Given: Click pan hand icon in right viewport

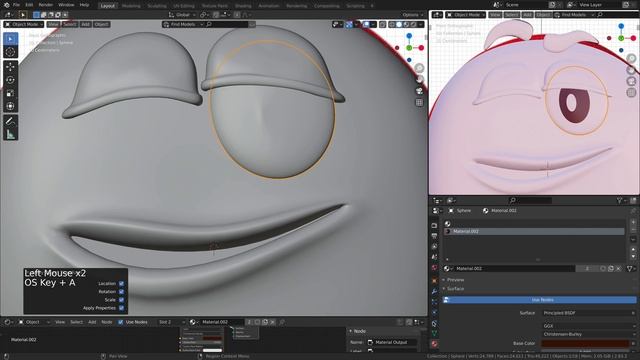Looking at the screenshot, I should [x=631, y=70].
